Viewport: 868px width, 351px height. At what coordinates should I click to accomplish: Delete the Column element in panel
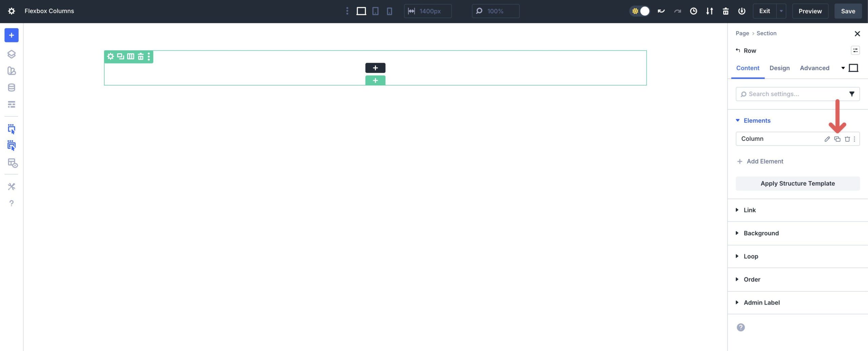(847, 139)
